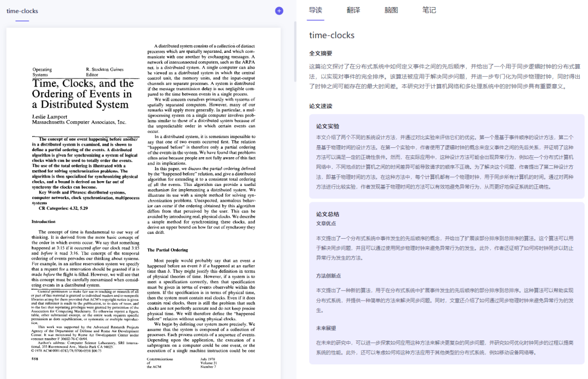Image resolution: width=588 pixels, height=379 pixels.
Task: Click "Massachusetts Computer Associates, Inc." affiliation line
Action: tap(79, 122)
